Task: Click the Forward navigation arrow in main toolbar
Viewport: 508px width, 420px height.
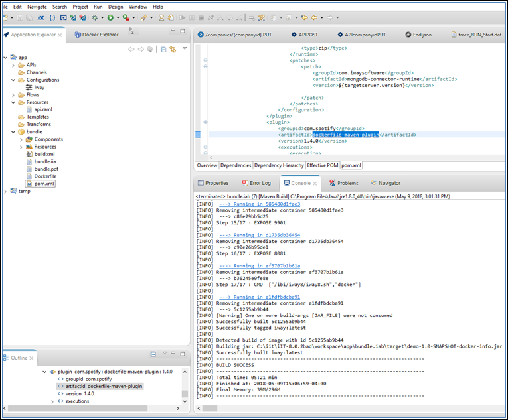Action: pyautogui.click(x=330, y=17)
